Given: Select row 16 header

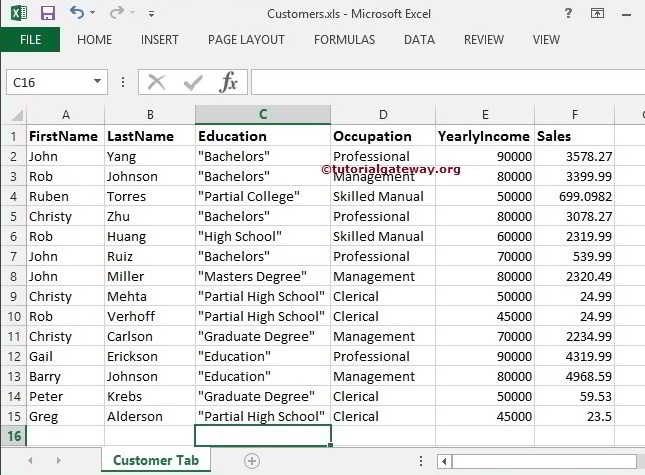Looking at the screenshot, I should (13, 436).
